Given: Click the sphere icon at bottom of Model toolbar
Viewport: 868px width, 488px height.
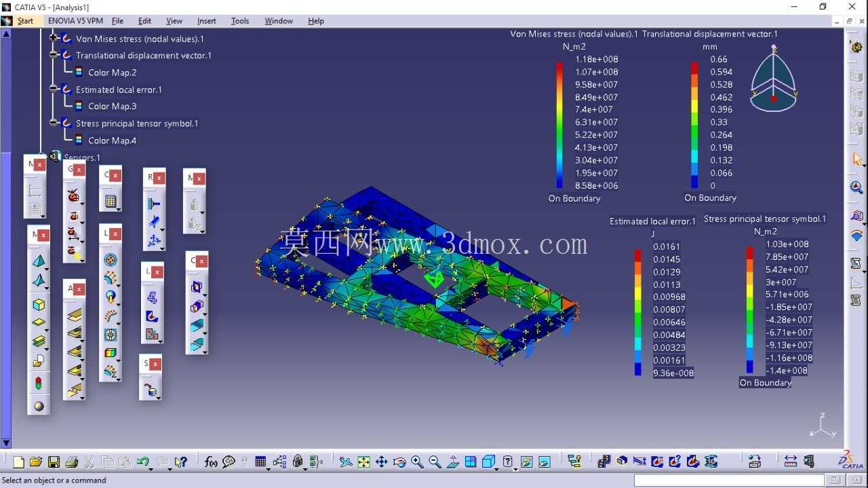Looking at the screenshot, I should [x=39, y=406].
